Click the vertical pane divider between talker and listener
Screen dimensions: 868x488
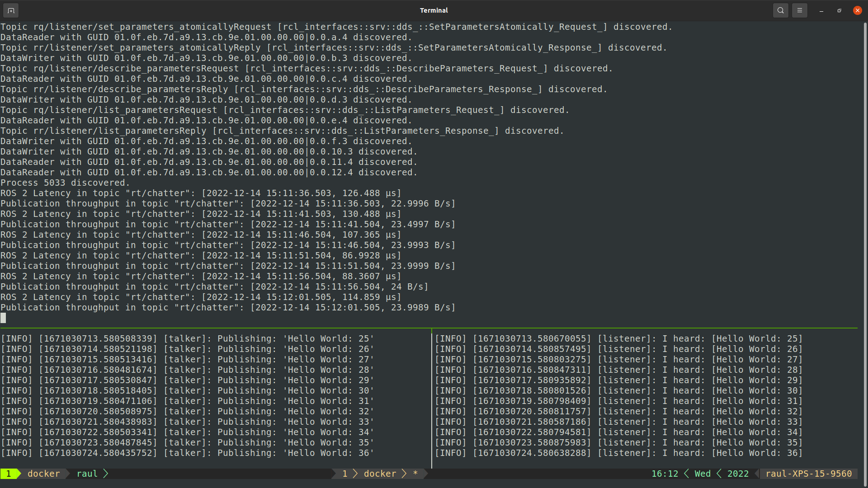coord(432,398)
